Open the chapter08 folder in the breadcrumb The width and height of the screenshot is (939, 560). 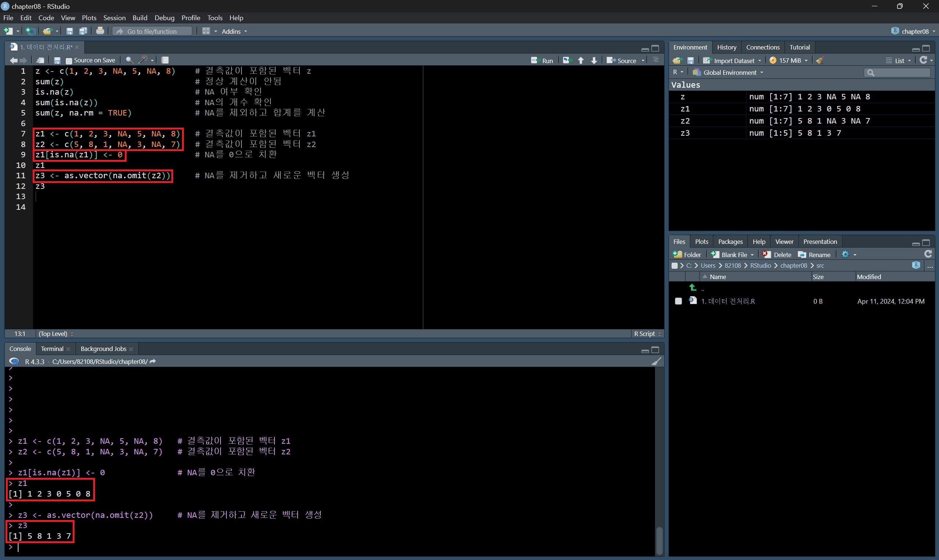pyautogui.click(x=793, y=266)
